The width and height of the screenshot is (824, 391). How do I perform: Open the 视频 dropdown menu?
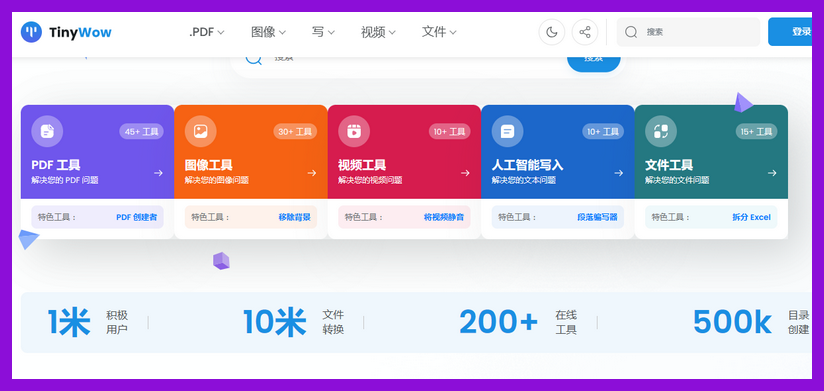click(x=378, y=33)
